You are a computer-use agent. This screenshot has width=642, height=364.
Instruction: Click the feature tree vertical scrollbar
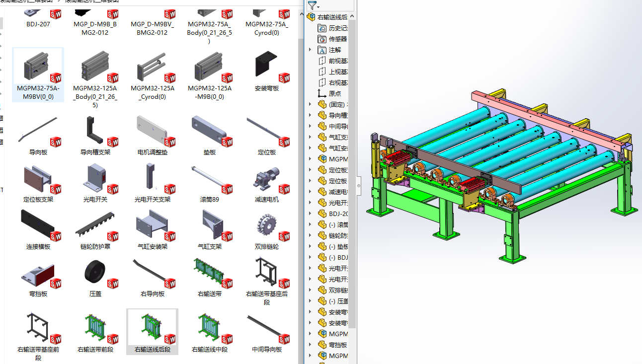[352, 174]
